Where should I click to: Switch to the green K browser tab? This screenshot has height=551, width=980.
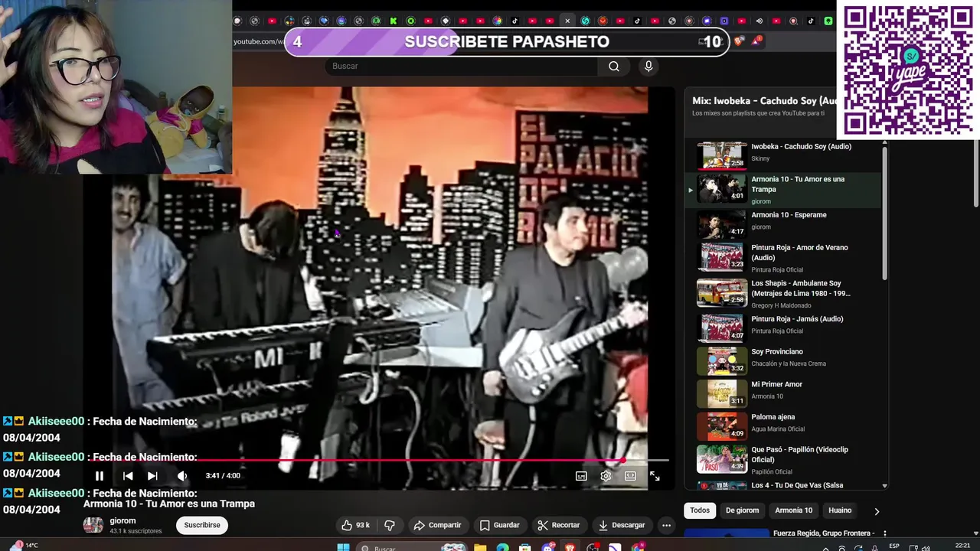[x=394, y=21]
